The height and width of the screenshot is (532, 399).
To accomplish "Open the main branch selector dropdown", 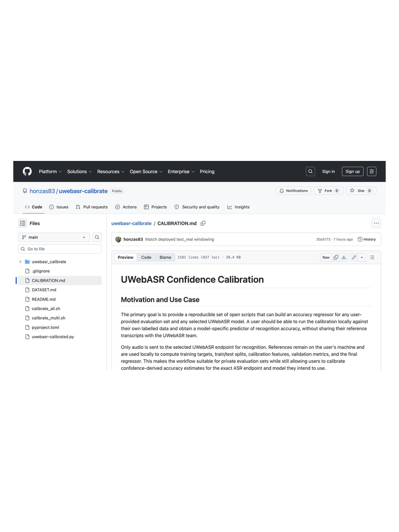I will (54, 237).
